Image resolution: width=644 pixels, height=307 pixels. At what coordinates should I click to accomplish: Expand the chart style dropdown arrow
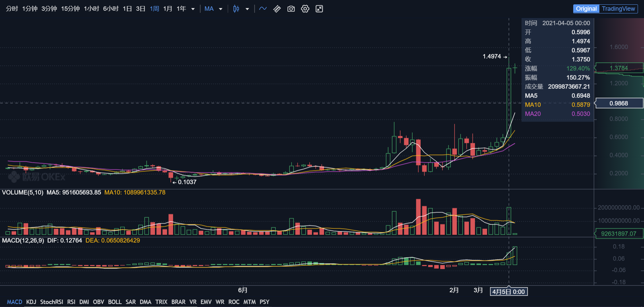click(247, 9)
